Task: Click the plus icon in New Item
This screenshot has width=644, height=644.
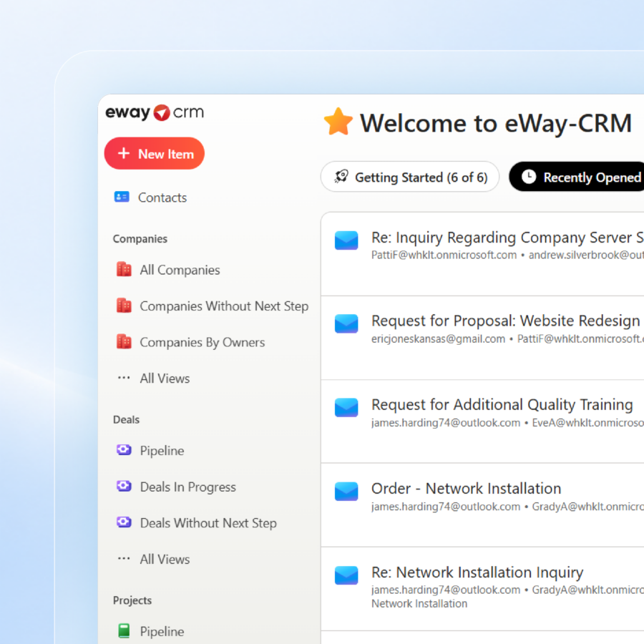Action: coord(124,154)
